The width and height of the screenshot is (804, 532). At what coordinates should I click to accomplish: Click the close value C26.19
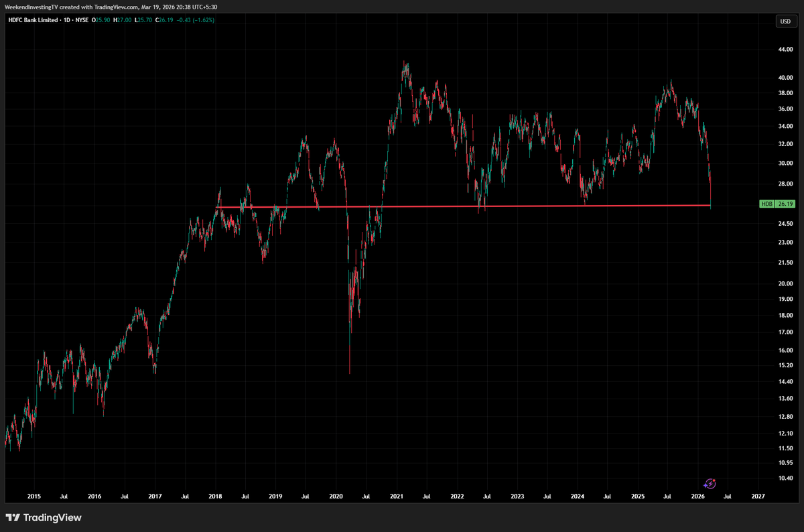[164, 20]
